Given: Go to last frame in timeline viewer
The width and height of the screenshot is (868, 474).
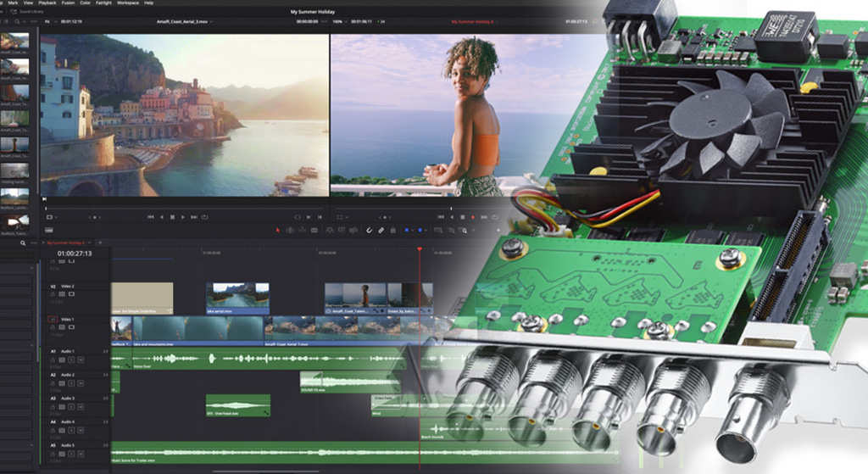Looking at the screenshot, I should click(x=484, y=217).
